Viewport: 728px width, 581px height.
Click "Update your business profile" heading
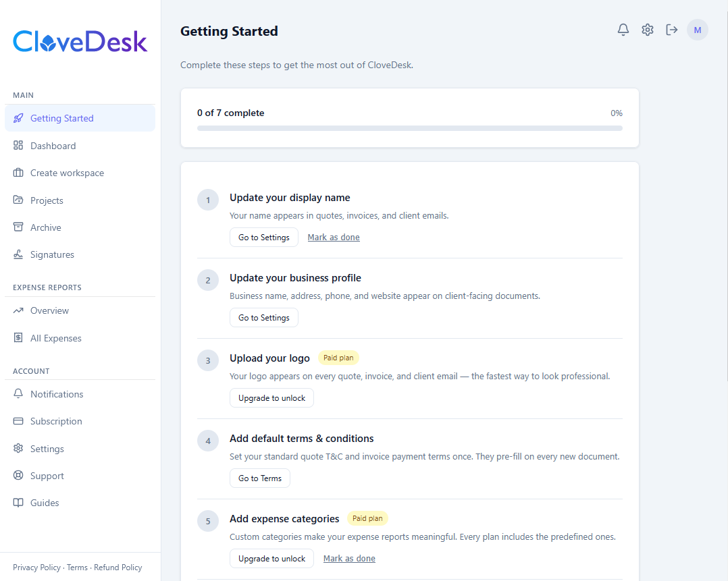tap(295, 278)
